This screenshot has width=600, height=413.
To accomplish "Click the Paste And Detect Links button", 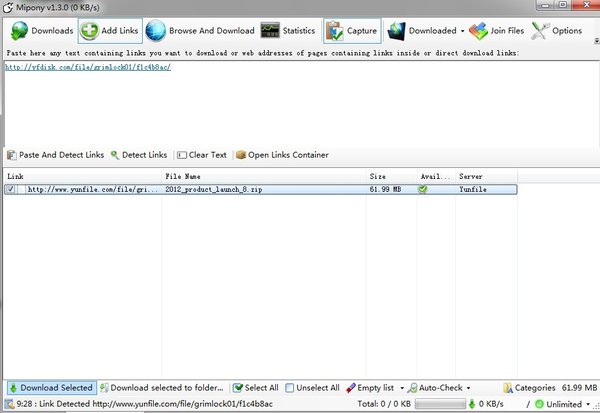I will click(56, 155).
